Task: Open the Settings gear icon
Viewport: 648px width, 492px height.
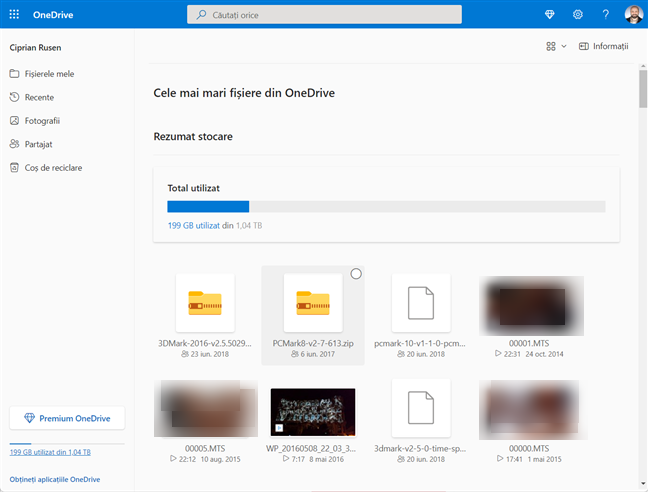Action: pos(577,14)
